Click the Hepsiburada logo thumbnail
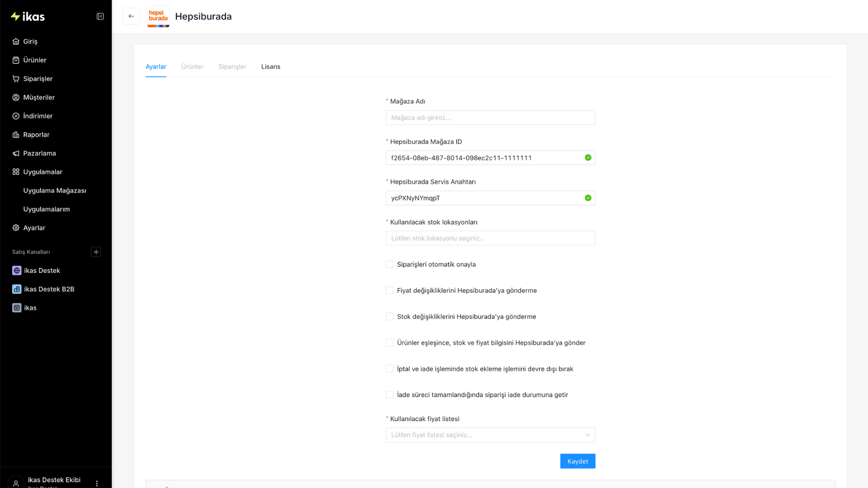The width and height of the screenshot is (868, 488). [158, 16]
